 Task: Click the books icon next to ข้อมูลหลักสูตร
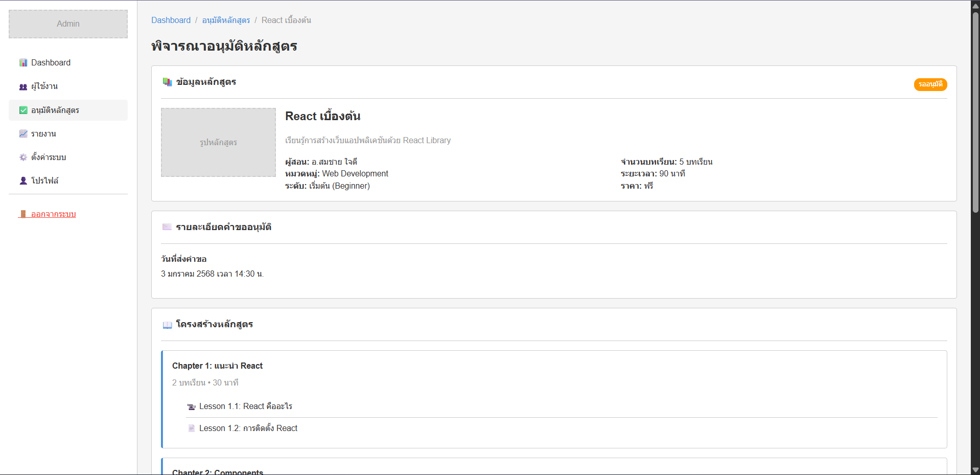(167, 82)
